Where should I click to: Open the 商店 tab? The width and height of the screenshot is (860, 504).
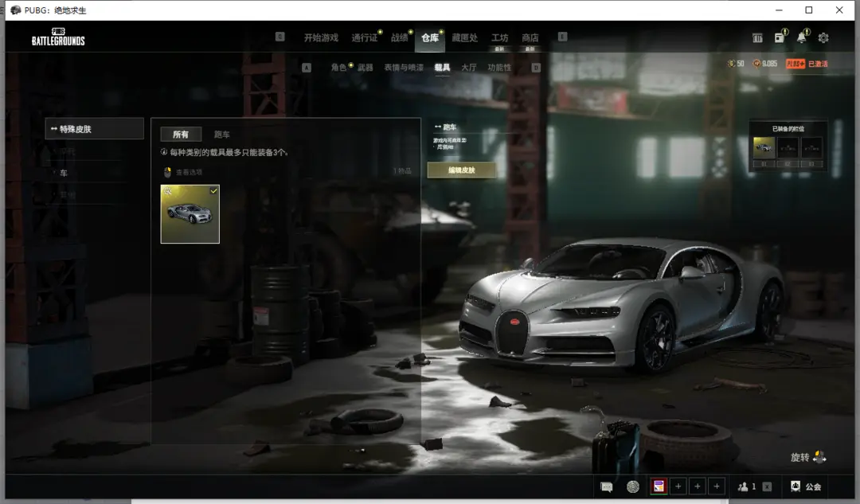530,37
